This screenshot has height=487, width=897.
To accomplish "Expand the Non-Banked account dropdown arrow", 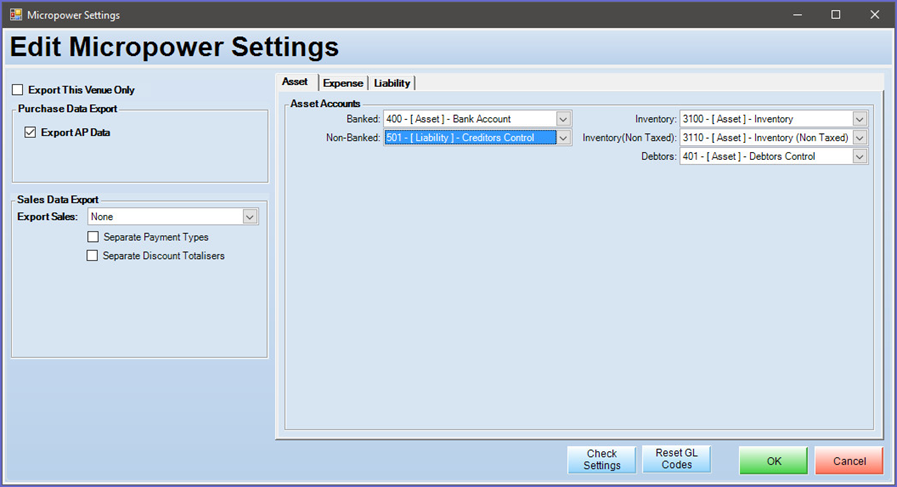I will (x=563, y=138).
